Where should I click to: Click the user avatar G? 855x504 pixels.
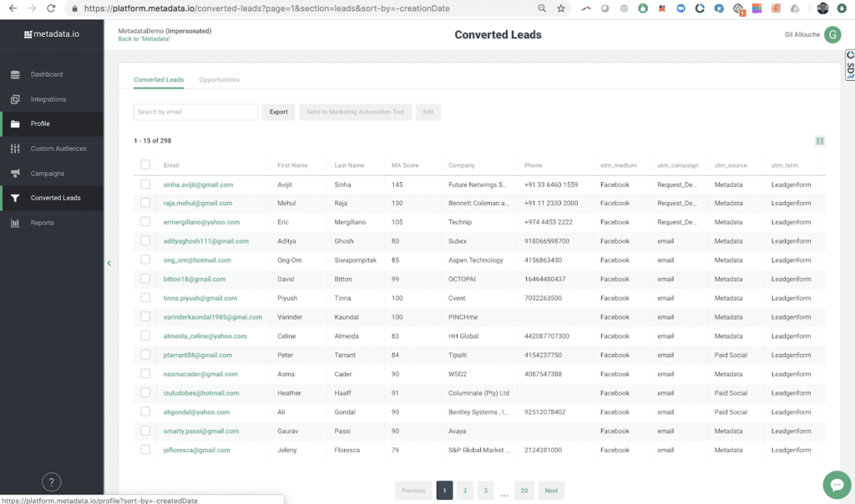[x=832, y=34]
